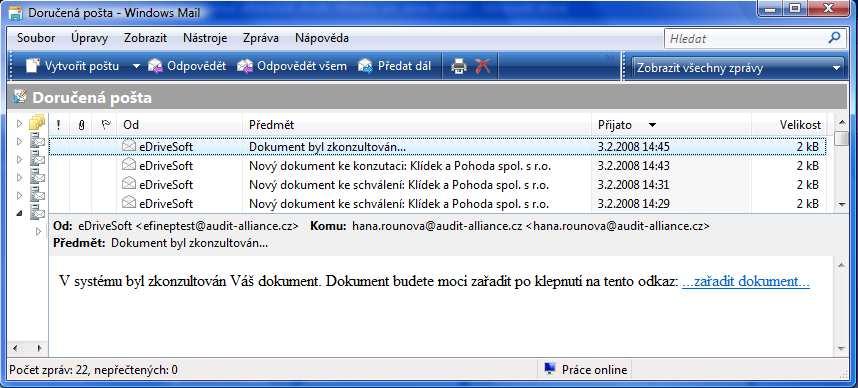Sort by the flag column icon
Image resolution: width=858 pixels, height=388 pixels.
pos(106,125)
